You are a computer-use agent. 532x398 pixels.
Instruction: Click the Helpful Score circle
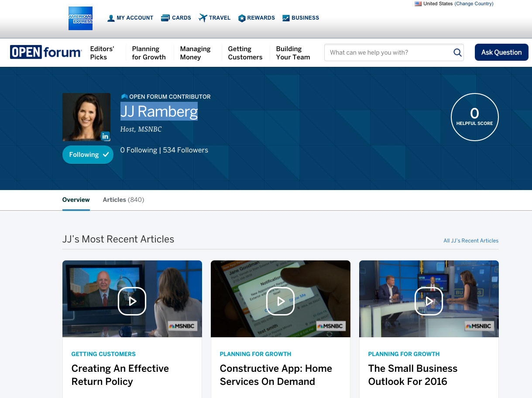(474, 117)
